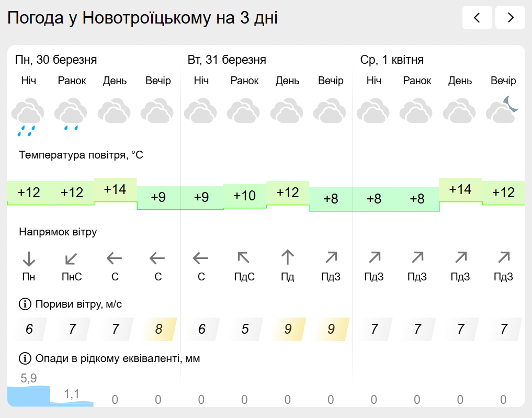Select the Пн, 30 березня day header
532x418 pixels.
(x=56, y=60)
